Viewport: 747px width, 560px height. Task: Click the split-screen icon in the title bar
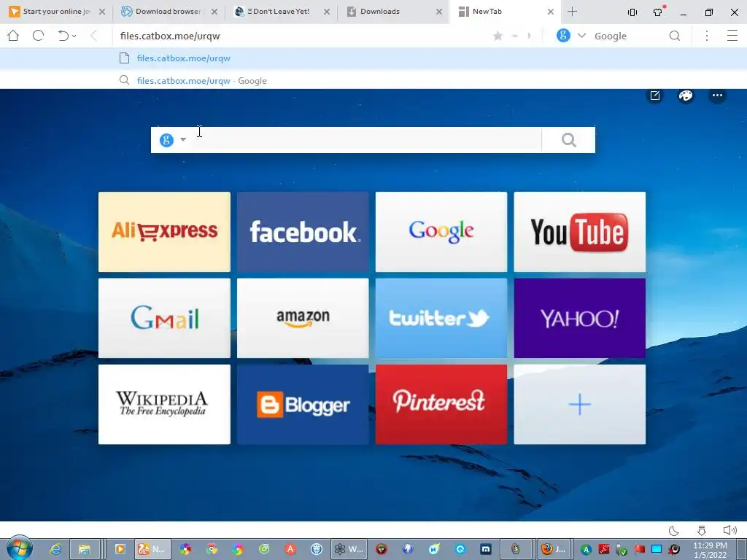(x=632, y=12)
